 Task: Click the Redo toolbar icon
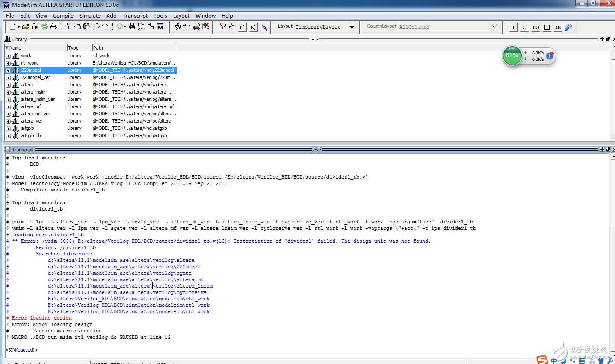coord(105,26)
